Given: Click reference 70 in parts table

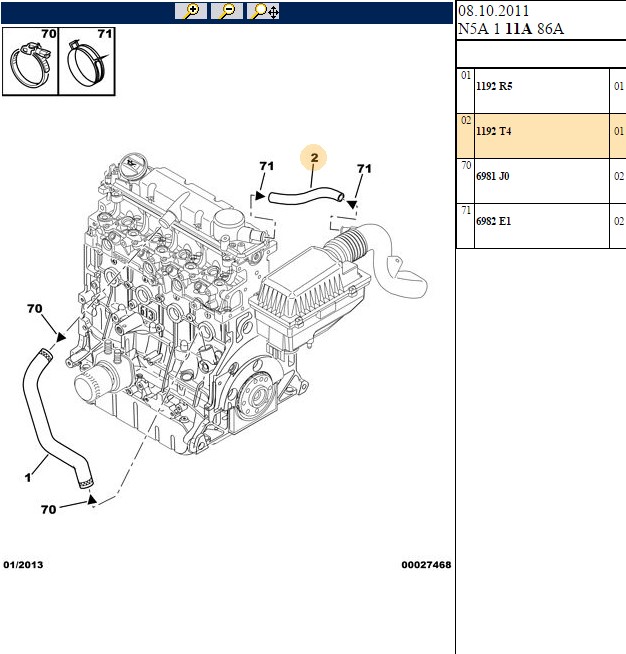Looking at the screenshot, I should point(466,166).
